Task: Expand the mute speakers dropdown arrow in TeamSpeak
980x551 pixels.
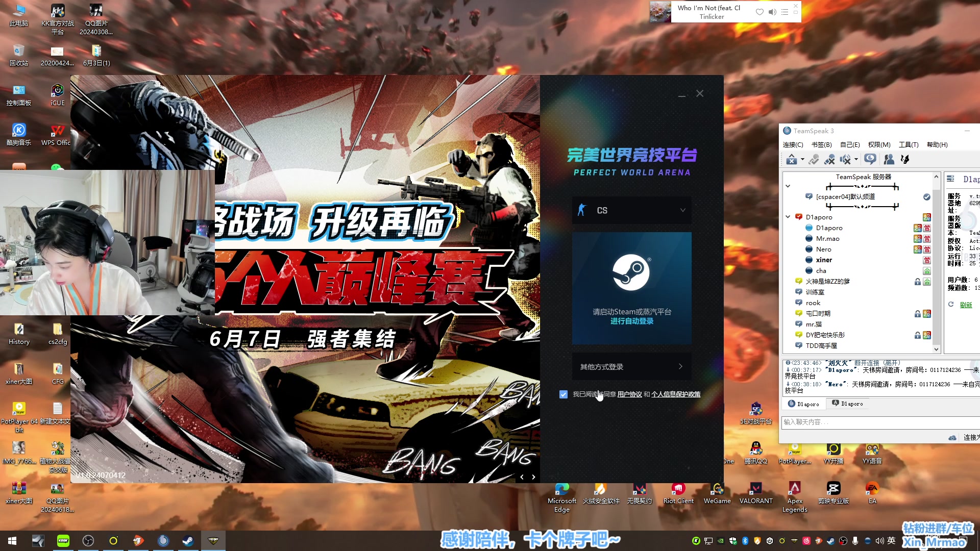Action: pyautogui.click(x=856, y=160)
